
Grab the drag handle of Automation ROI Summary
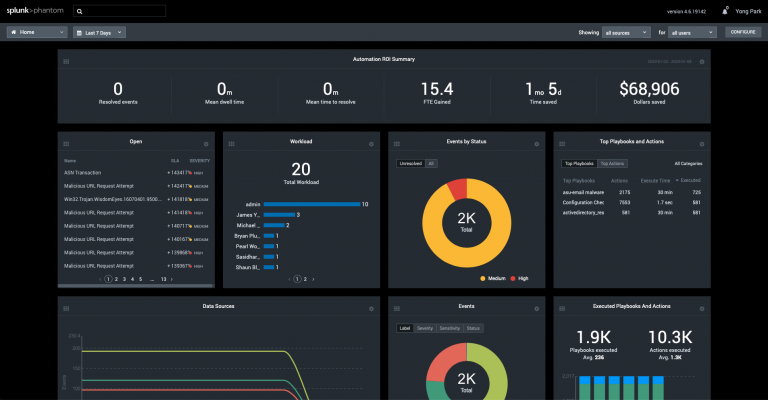coord(66,62)
